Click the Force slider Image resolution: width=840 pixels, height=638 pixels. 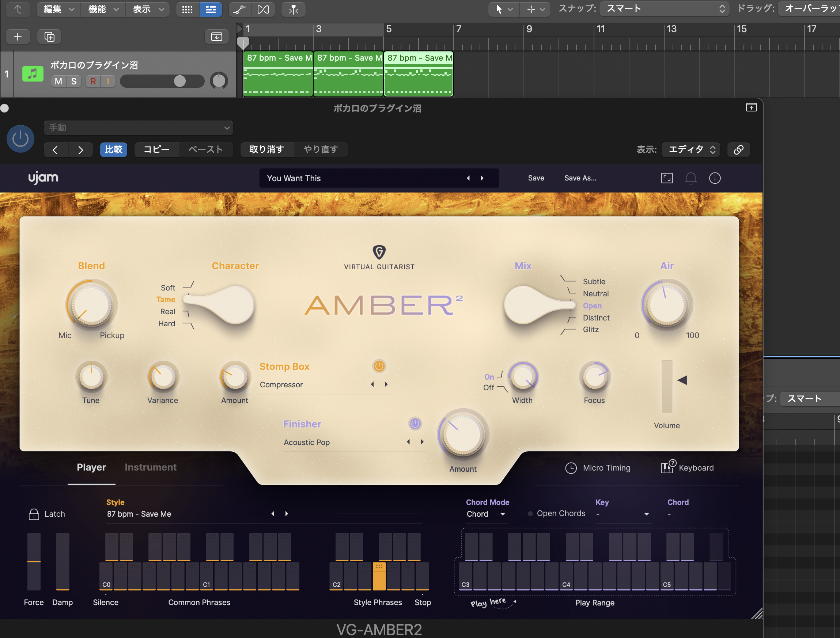click(x=34, y=561)
